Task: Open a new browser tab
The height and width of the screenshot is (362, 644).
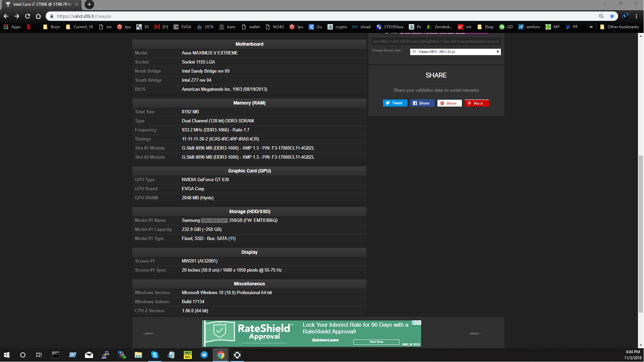Action: [89, 4]
